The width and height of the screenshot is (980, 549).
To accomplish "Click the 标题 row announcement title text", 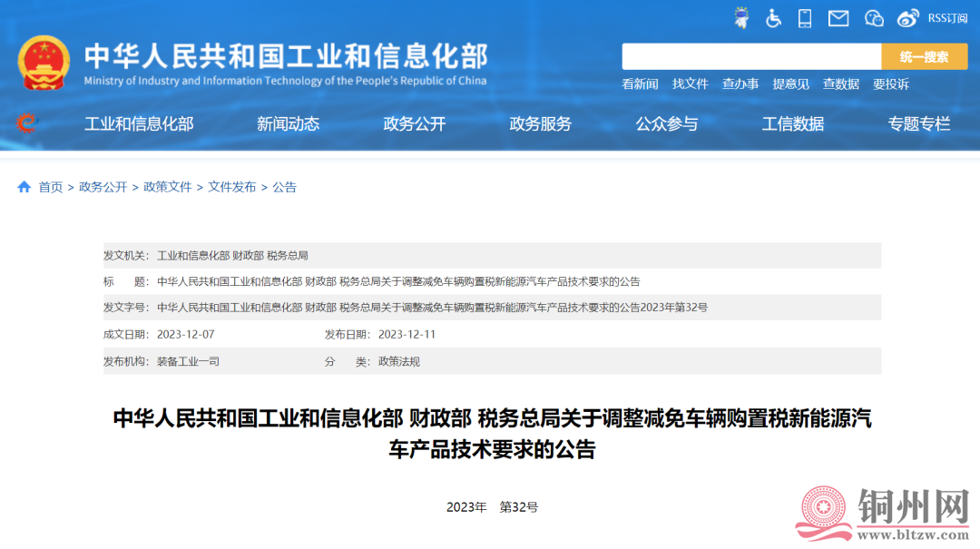I will click(398, 281).
